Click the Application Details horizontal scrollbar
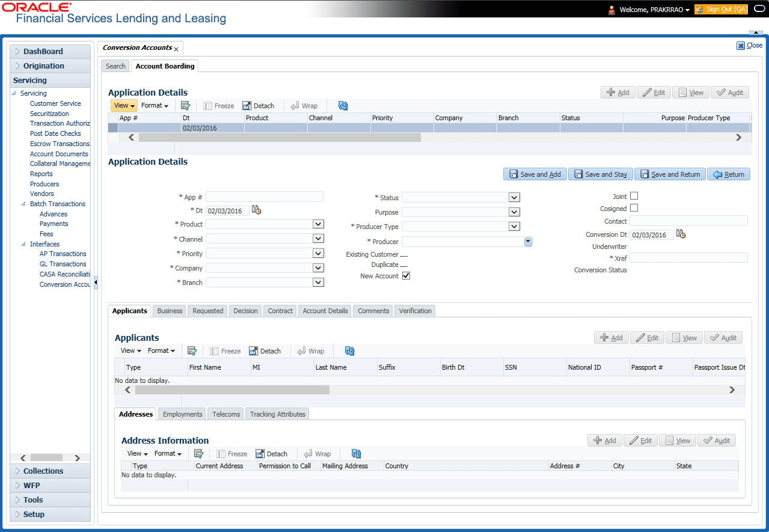 coord(280,137)
